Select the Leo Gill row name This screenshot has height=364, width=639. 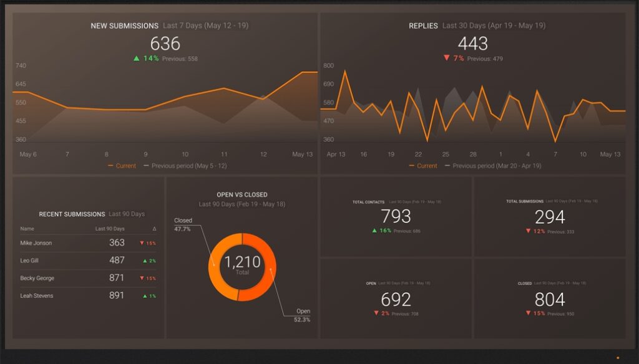[29, 261]
